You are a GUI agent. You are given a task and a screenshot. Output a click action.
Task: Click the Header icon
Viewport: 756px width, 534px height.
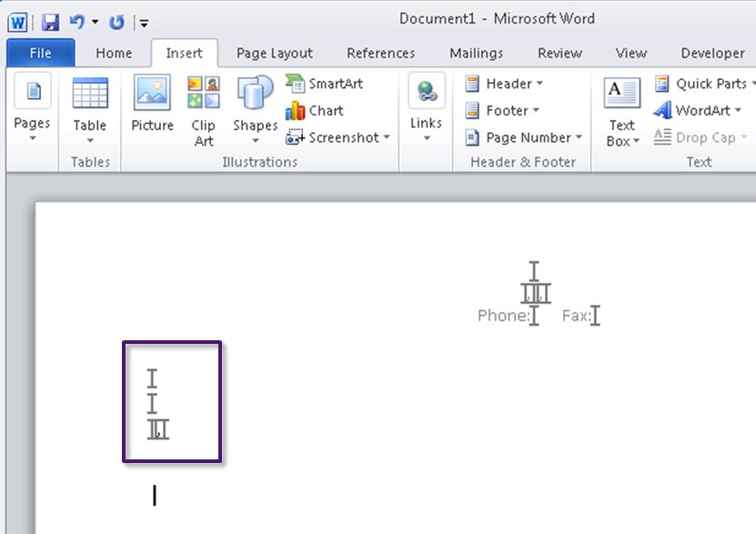[472, 84]
